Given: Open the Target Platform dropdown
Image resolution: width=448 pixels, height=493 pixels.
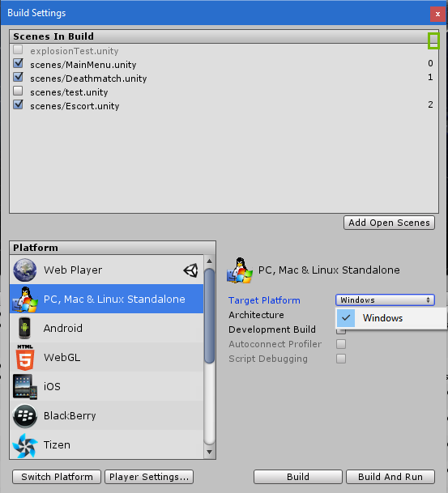Looking at the screenshot, I should click(385, 300).
